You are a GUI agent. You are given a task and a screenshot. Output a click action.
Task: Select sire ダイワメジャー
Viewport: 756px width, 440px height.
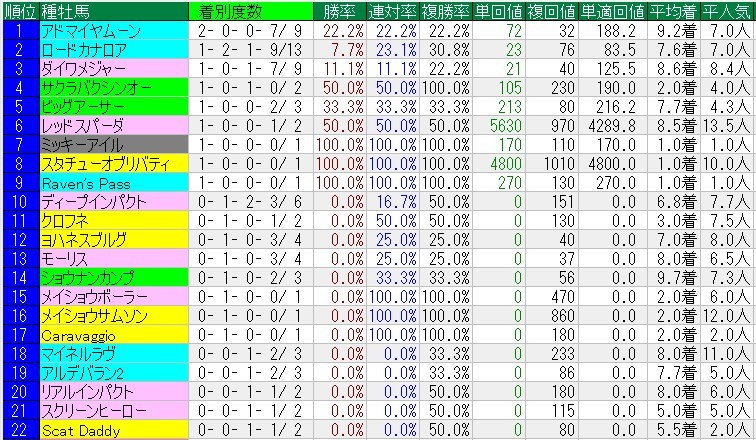click(114, 69)
